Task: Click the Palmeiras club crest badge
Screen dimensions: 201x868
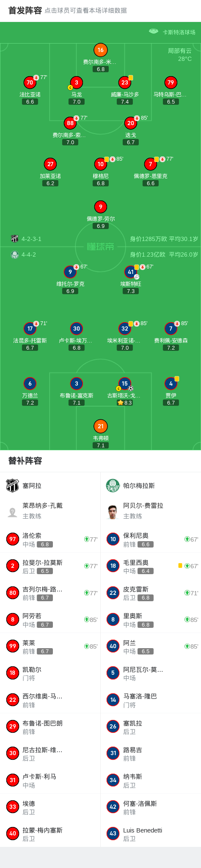Action: 113,485
